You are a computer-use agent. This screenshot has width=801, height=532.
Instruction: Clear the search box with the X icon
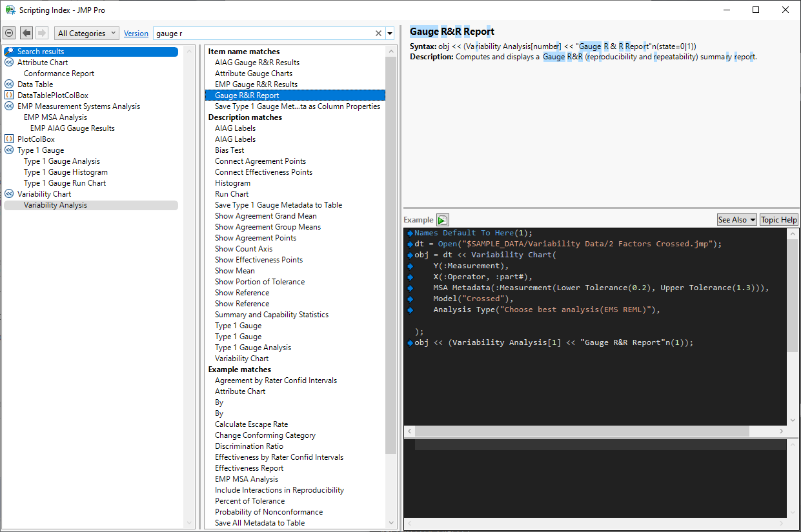coord(379,34)
